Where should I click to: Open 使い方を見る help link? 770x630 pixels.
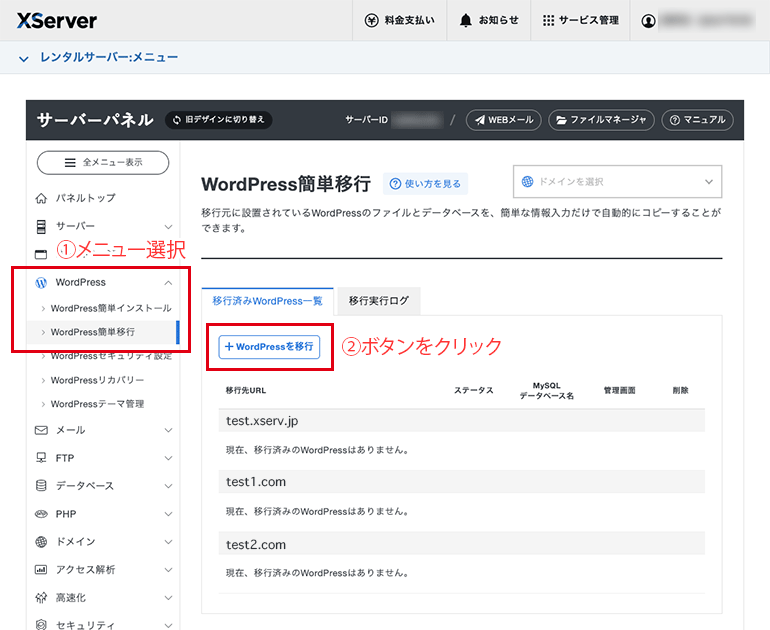click(426, 184)
